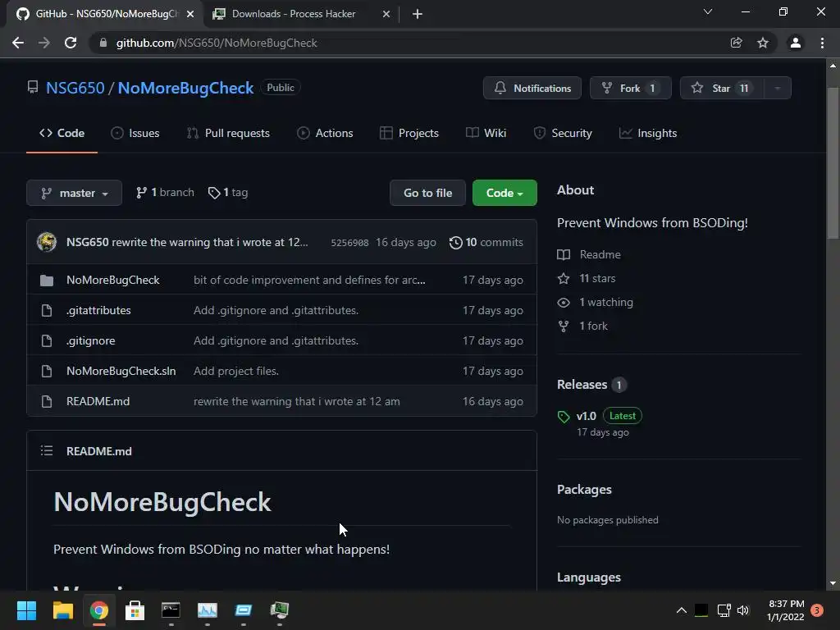
Task: Open the 'Add project files.' commit message
Action: pyautogui.click(x=236, y=371)
